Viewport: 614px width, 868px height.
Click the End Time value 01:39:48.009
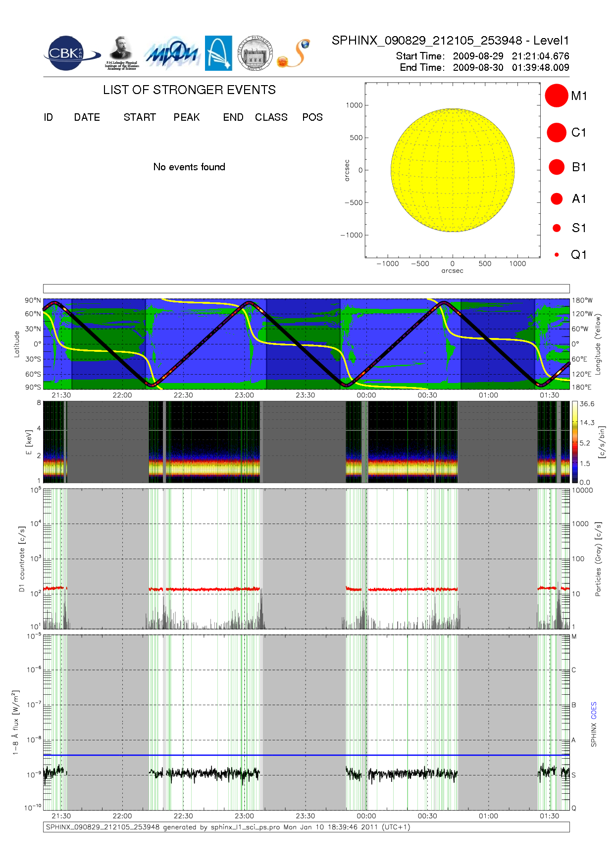(541, 67)
